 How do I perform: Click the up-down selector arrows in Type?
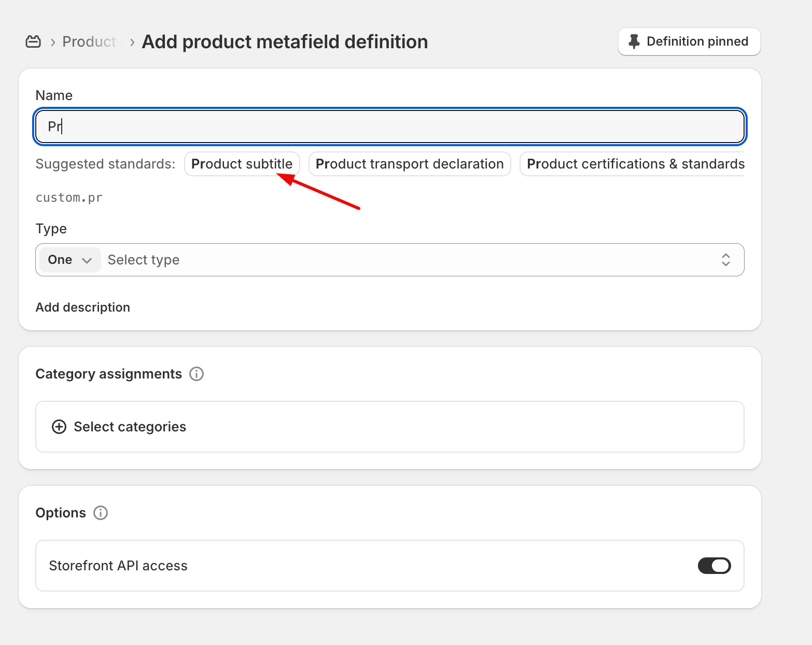(x=725, y=260)
